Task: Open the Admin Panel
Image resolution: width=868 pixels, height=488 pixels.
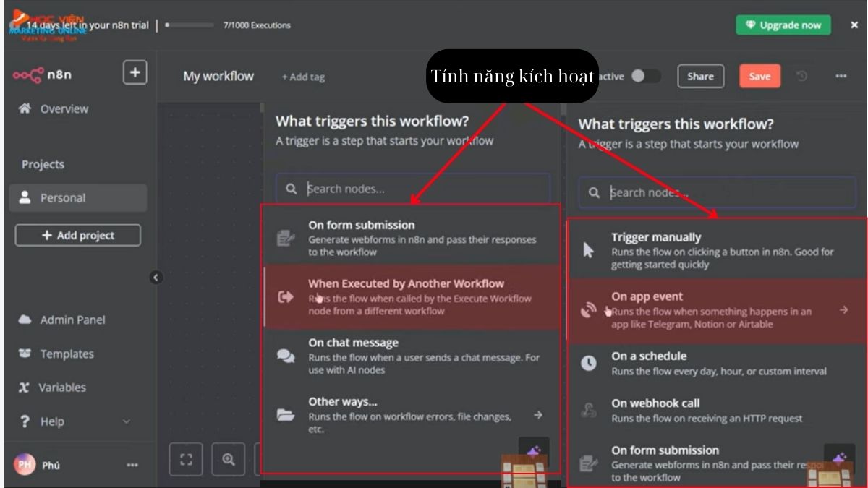Action: [62, 320]
